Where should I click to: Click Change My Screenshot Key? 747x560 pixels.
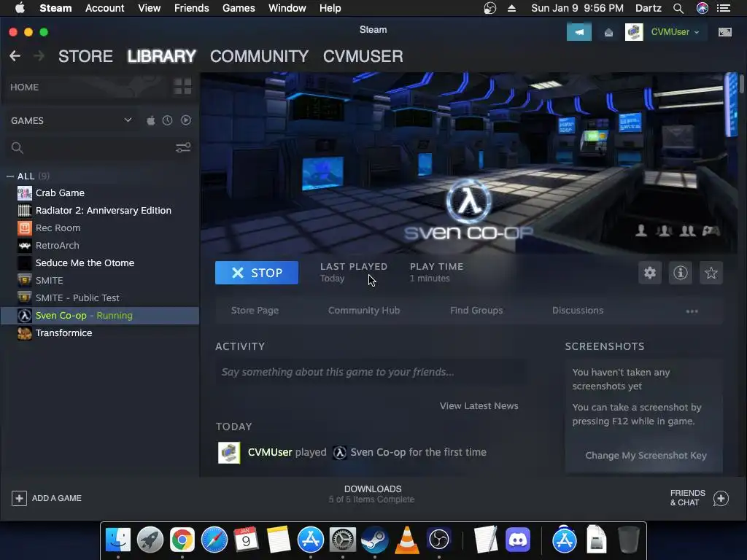646,455
